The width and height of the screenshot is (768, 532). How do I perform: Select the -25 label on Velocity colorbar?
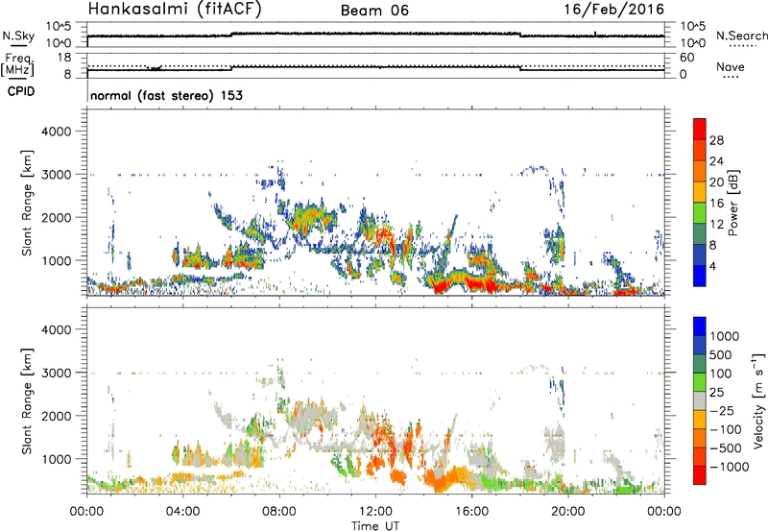[721, 410]
